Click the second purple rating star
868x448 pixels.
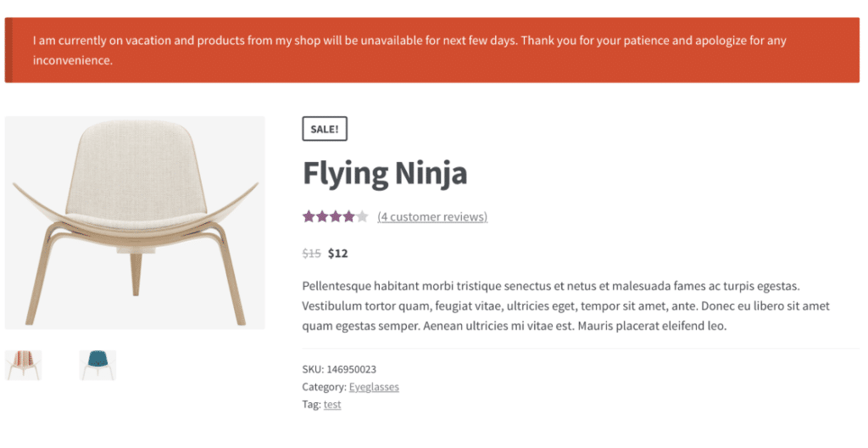pos(322,216)
